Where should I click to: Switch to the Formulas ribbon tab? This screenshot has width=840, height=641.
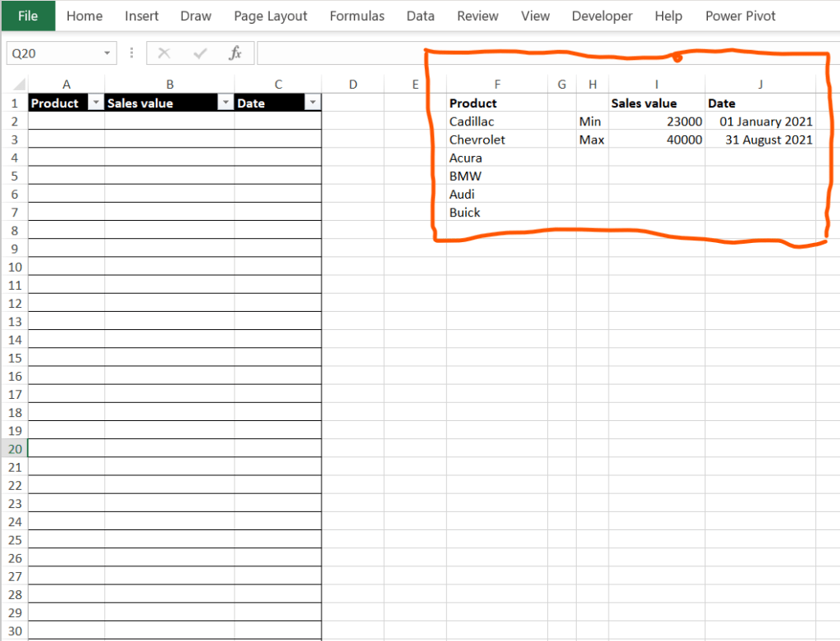tap(357, 16)
